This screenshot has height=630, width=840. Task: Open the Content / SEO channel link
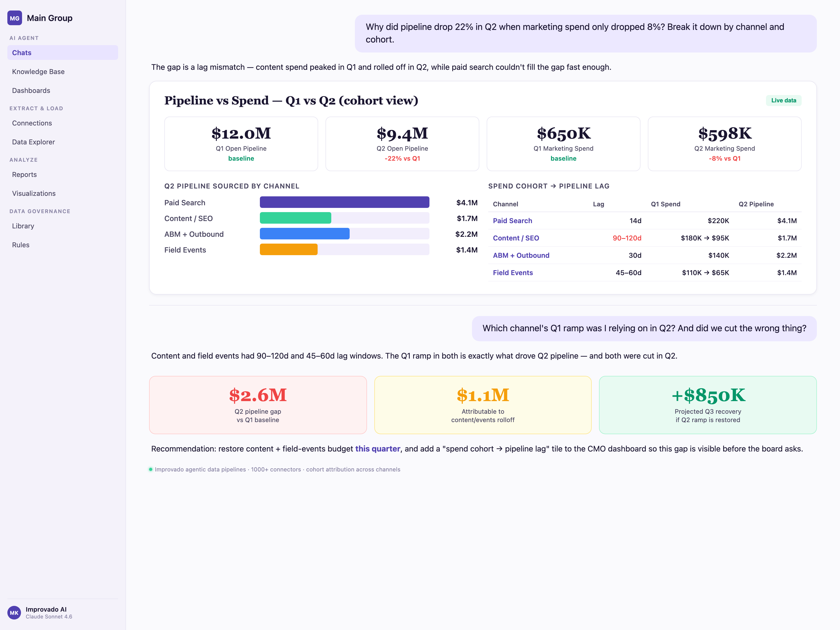pos(516,238)
